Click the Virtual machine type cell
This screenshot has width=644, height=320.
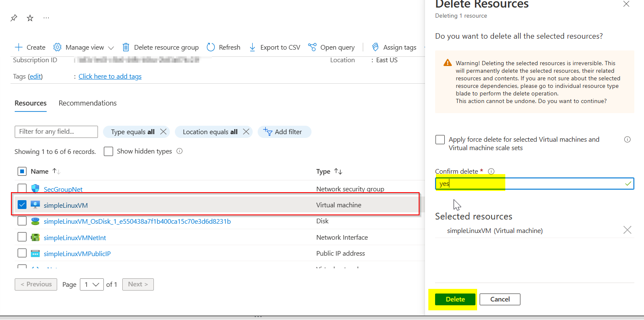tap(339, 205)
